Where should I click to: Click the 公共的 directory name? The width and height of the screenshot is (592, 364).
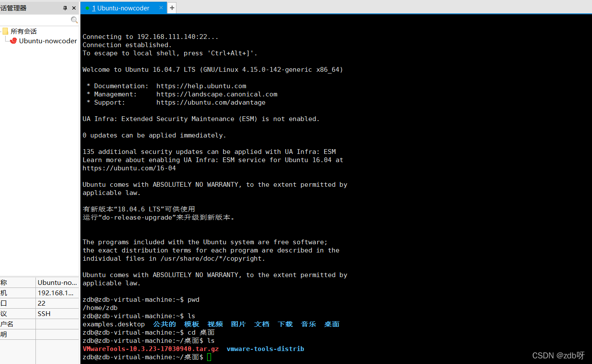(x=164, y=324)
